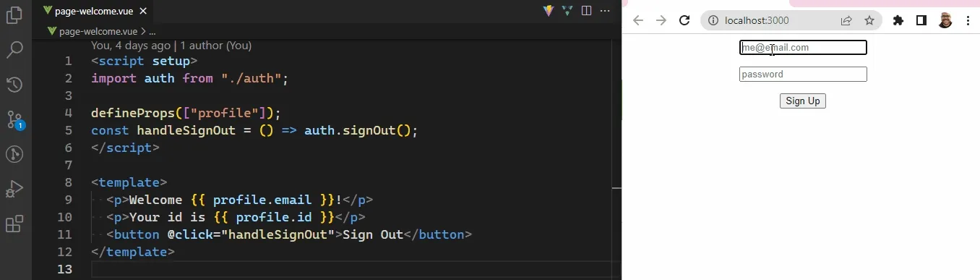
Task: Go back in the browser
Action: tap(637, 20)
